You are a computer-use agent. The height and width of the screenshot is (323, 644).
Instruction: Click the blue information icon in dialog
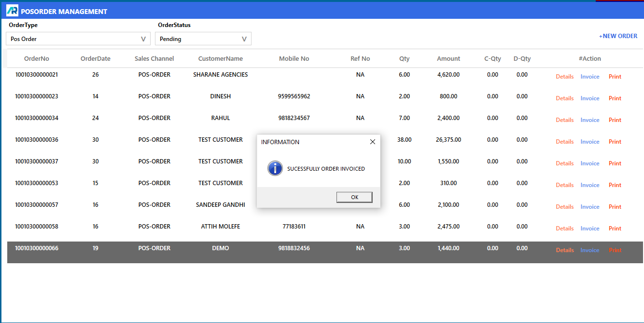275,169
